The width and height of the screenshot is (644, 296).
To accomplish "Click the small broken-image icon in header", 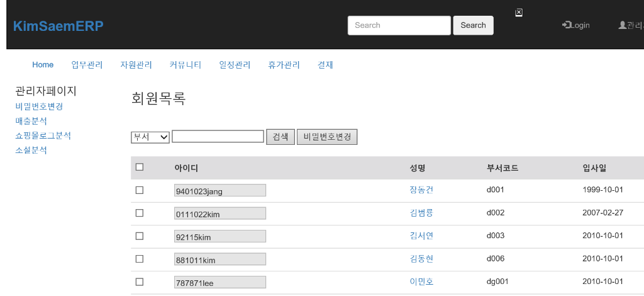I will pyautogui.click(x=519, y=13).
